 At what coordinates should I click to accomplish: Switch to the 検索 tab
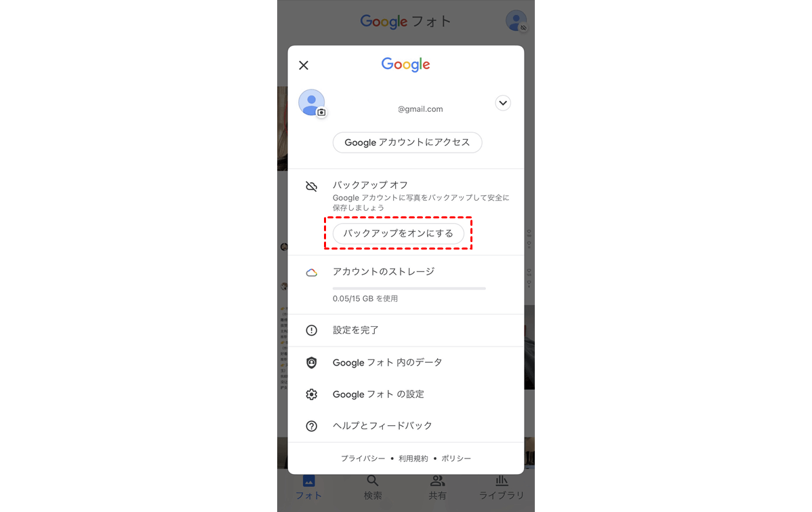coord(372,488)
